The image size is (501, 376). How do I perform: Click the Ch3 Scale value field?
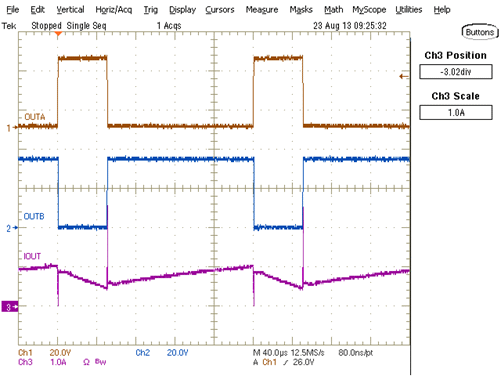(456, 112)
